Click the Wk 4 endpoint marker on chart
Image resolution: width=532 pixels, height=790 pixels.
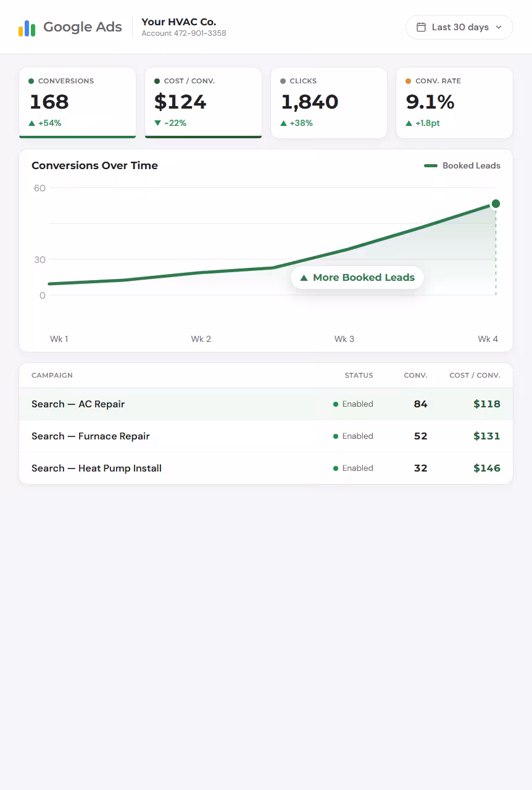pyautogui.click(x=496, y=204)
